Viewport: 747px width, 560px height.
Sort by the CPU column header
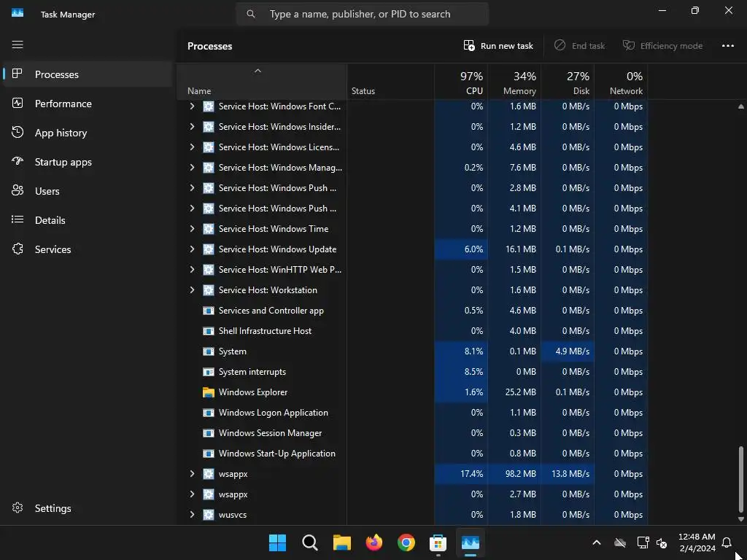pyautogui.click(x=461, y=82)
